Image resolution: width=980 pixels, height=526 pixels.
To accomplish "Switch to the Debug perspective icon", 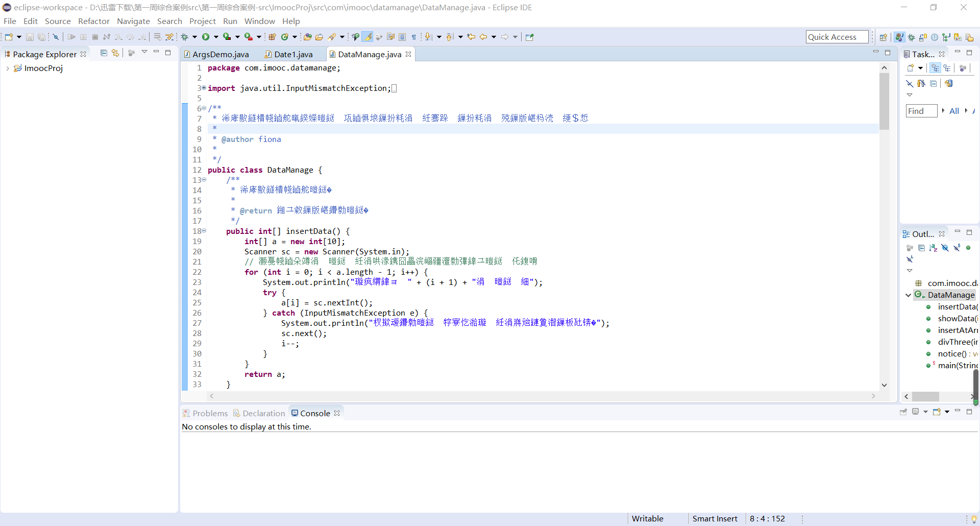I will coord(912,37).
